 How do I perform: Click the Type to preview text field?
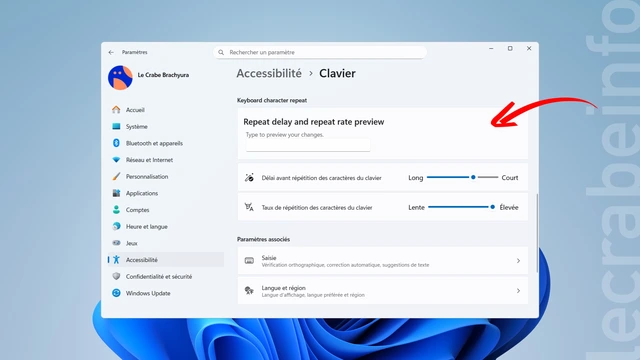308,145
